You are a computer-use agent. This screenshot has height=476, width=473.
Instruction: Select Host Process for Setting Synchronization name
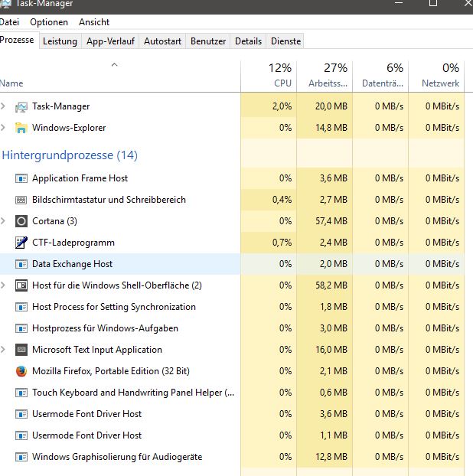pyautogui.click(x=114, y=307)
